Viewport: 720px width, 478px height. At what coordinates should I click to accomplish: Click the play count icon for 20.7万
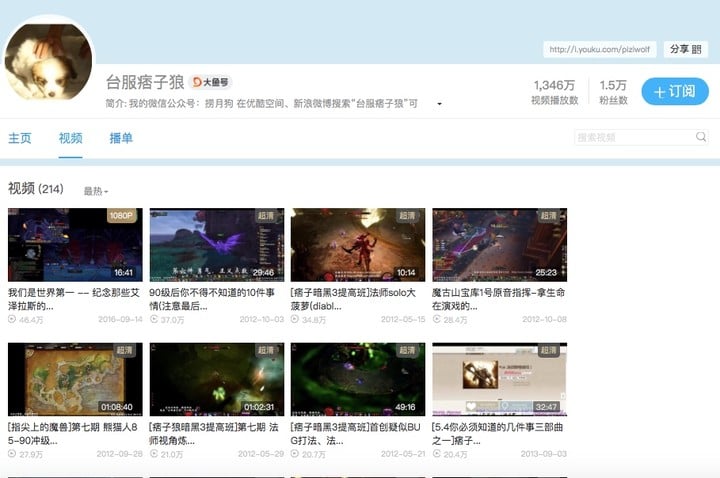pyautogui.click(x=295, y=454)
